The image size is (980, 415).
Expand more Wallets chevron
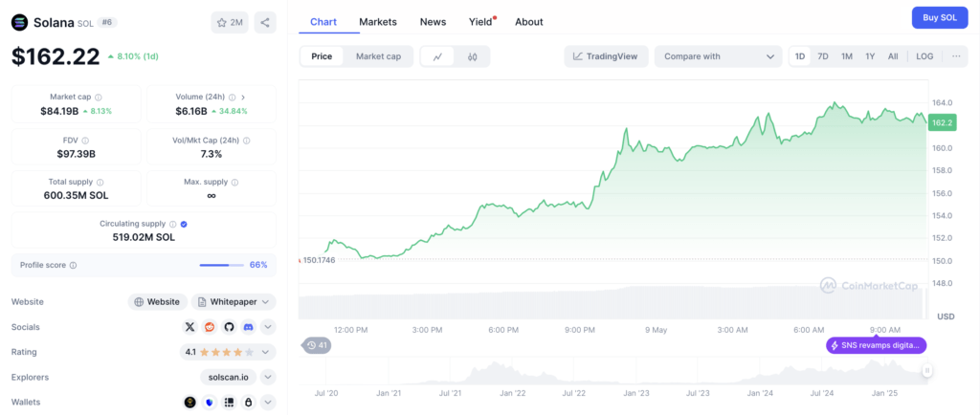click(x=268, y=403)
